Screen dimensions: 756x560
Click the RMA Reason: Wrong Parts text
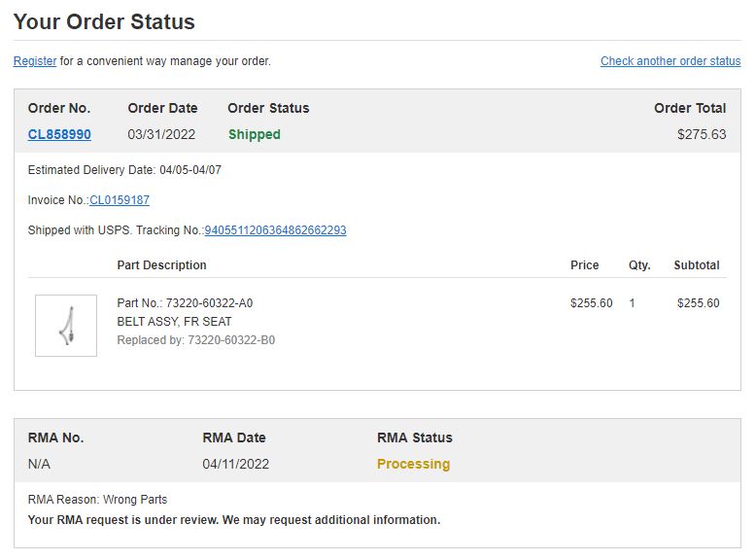97,500
